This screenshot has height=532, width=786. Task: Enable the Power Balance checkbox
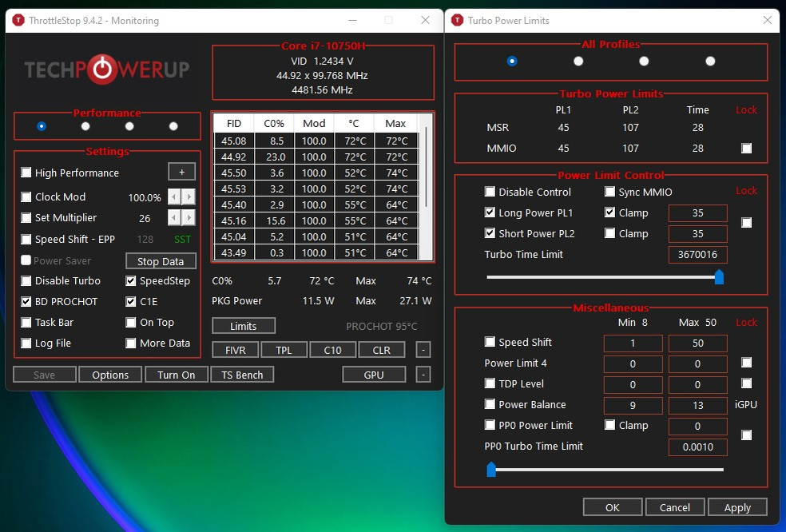coord(490,404)
